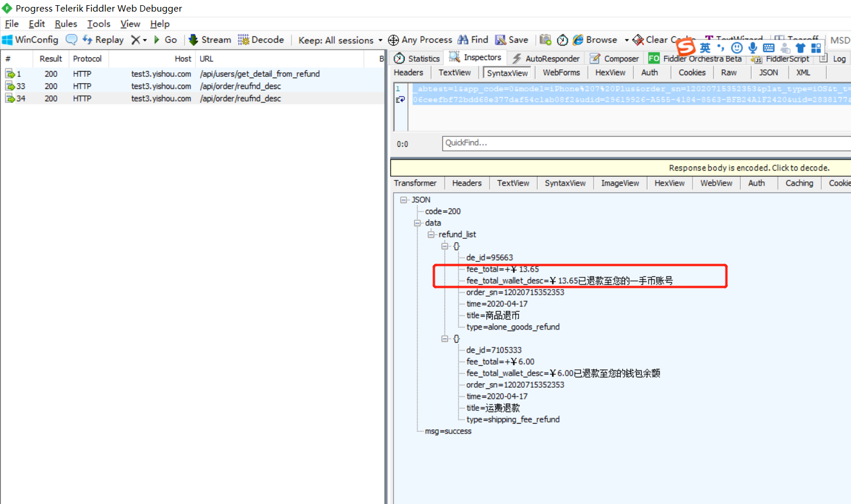Viewport: 851px width, 504px height.
Task: Select the request Cookies tab
Action: (692, 72)
